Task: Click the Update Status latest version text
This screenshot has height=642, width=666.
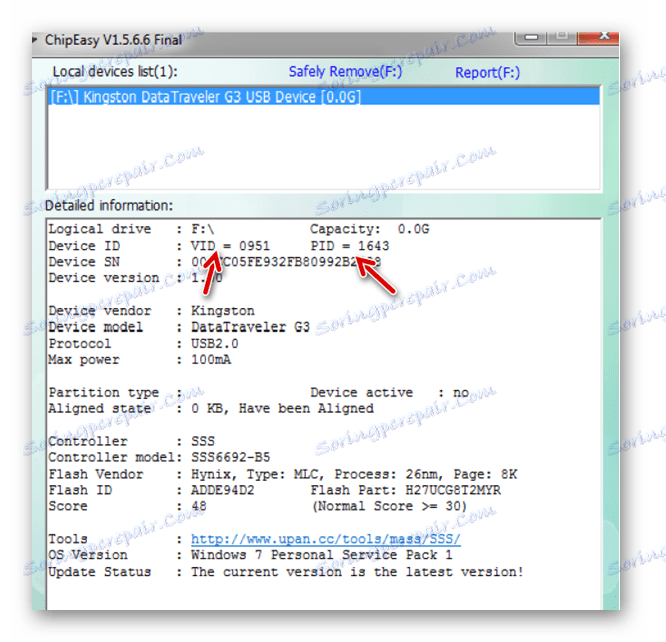Action: tap(357, 572)
